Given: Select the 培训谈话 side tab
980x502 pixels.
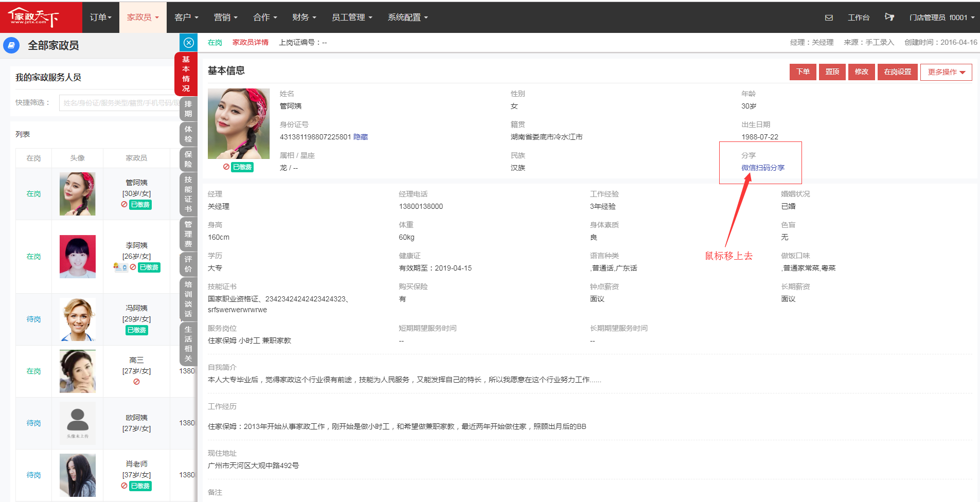Looking at the screenshot, I should point(188,299).
